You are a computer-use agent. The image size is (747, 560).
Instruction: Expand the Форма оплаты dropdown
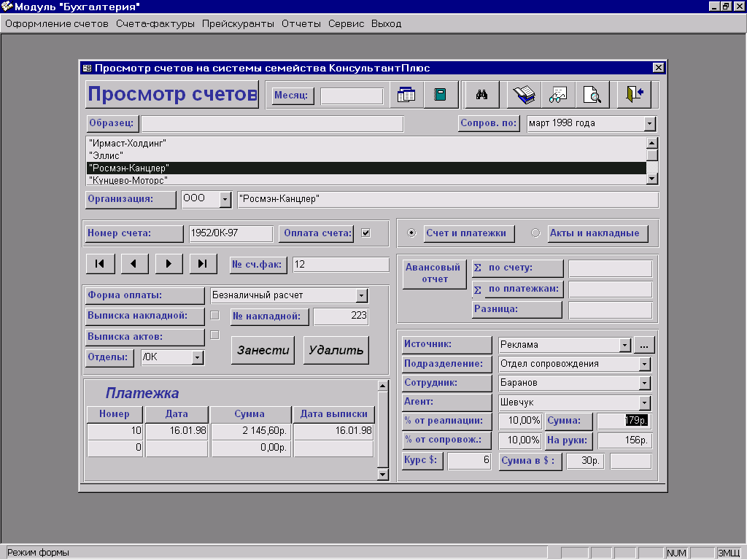coord(361,295)
